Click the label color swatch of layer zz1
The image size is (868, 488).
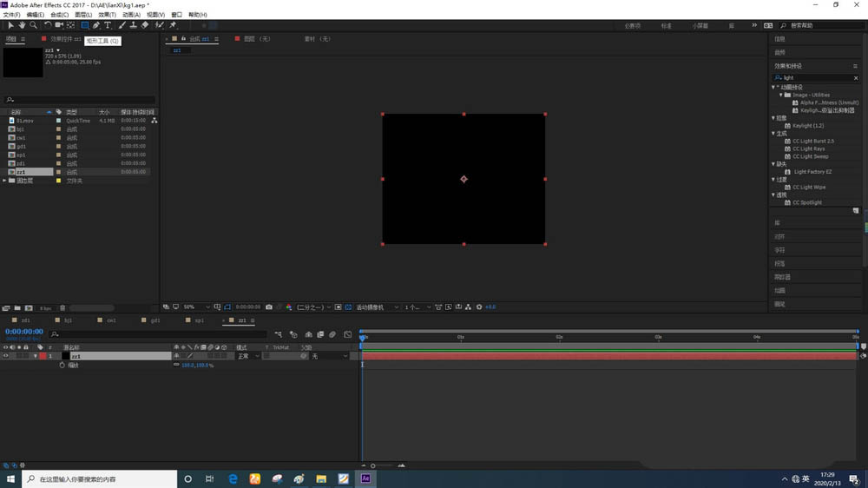tap(43, 356)
